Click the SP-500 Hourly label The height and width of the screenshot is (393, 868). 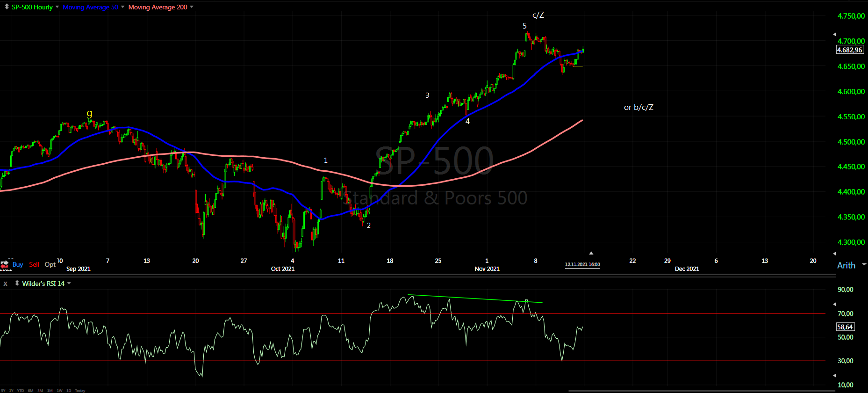pos(32,7)
